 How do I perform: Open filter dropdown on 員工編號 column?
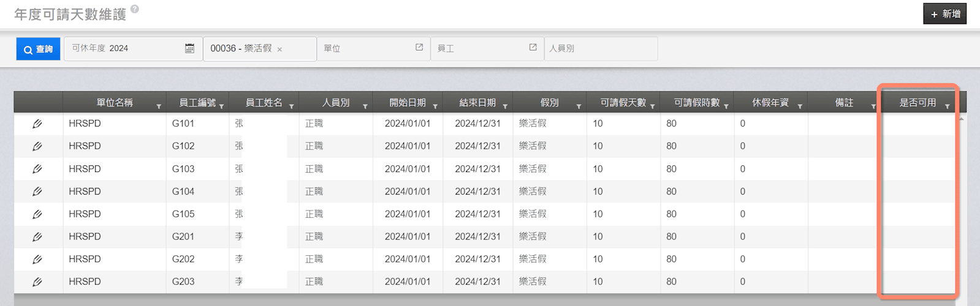(221, 106)
